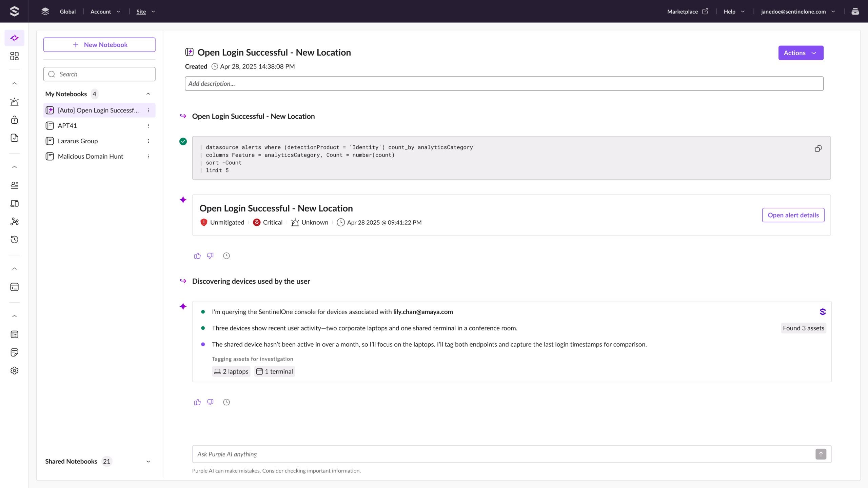Open the Actions dropdown
Screen dimensions: 868x488
click(801, 53)
